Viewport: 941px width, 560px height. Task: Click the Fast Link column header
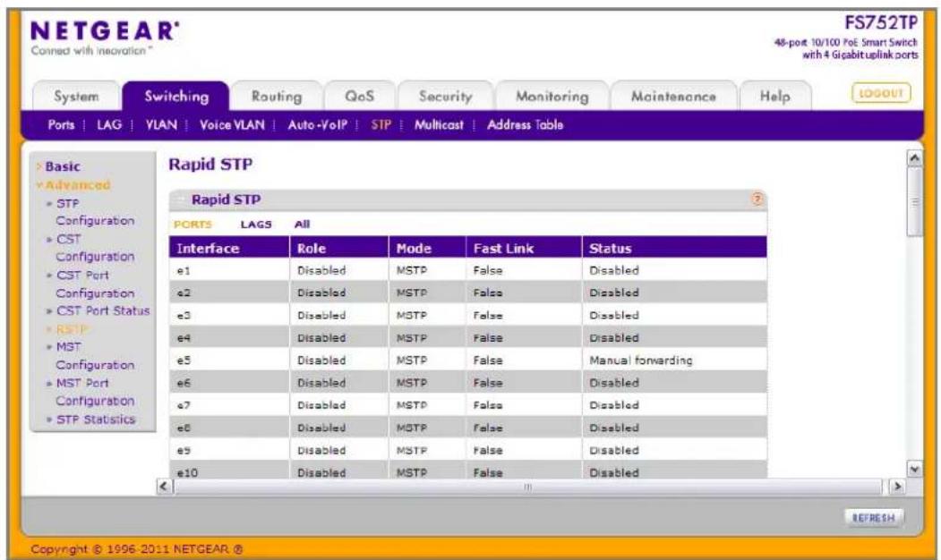(524, 248)
